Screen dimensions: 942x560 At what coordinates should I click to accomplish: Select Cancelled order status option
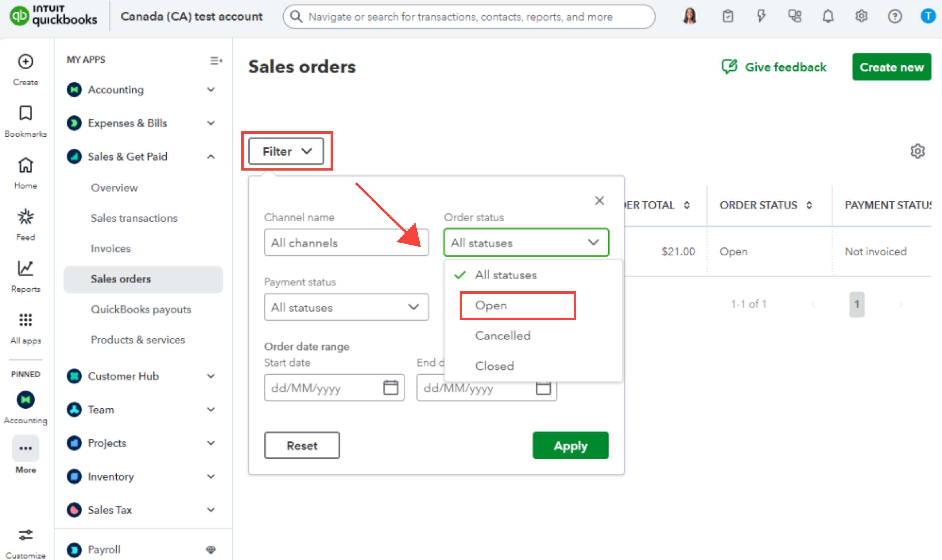click(x=503, y=335)
